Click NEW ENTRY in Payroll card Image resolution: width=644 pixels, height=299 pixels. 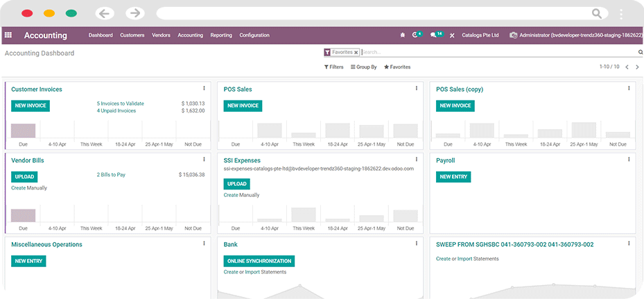point(453,177)
